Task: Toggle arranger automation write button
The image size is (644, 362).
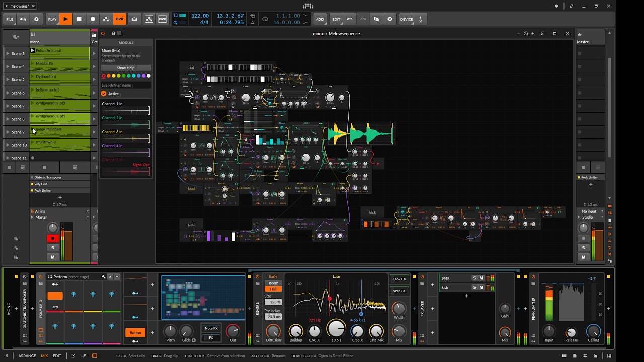Action: pyautogui.click(x=106, y=19)
